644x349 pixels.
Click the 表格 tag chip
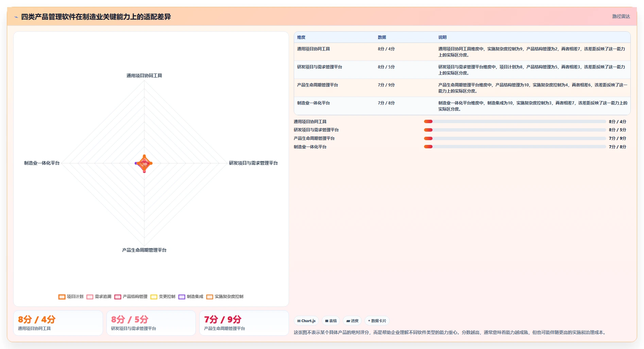[331, 321]
